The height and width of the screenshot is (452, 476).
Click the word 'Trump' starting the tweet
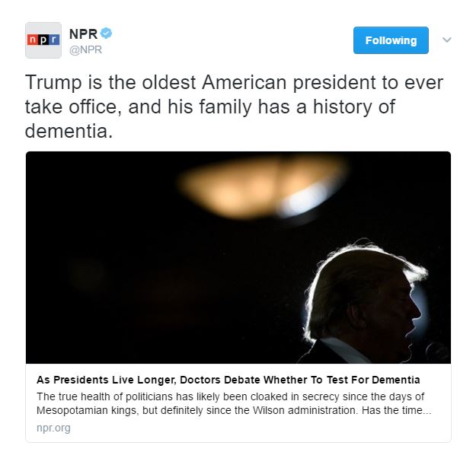[53, 83]
